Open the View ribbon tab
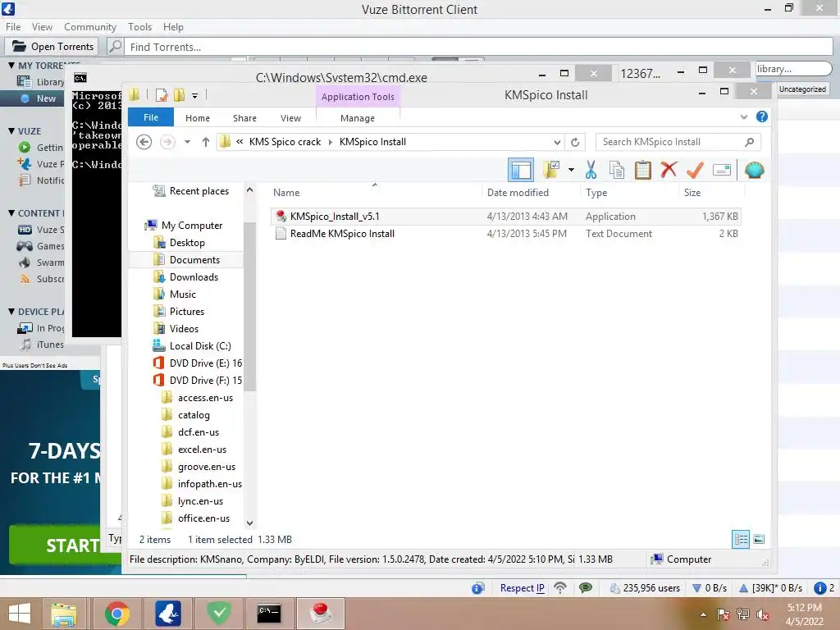 point(291,118)
